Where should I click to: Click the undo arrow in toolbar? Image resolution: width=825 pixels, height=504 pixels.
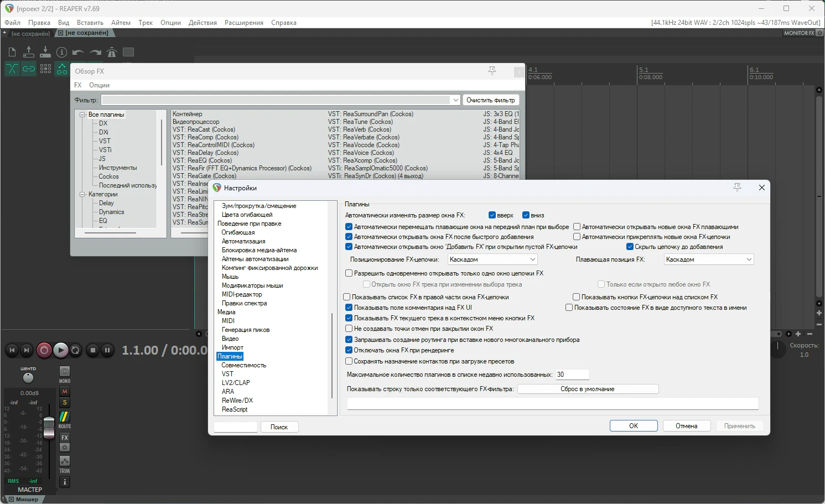click(78, 53)
